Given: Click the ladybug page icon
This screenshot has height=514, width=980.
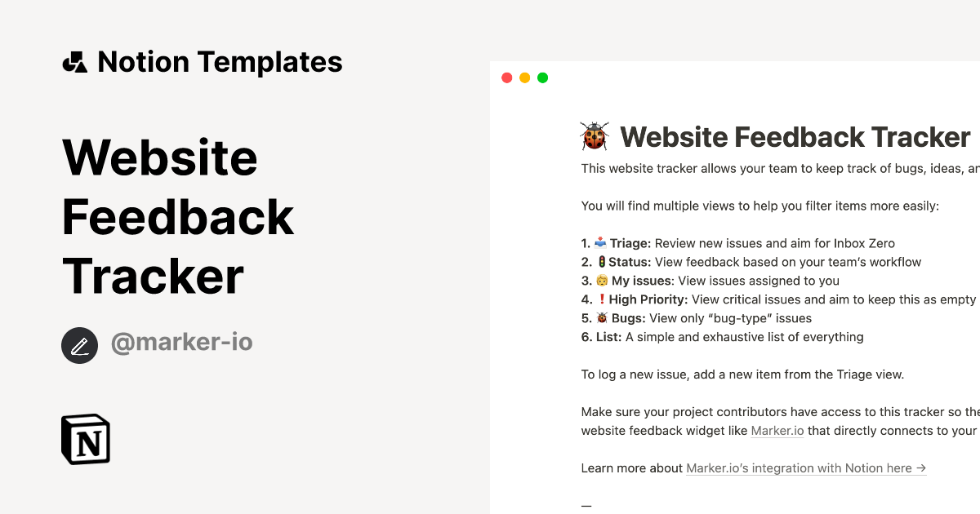Looking at the screenshot, I should (594, 136).
